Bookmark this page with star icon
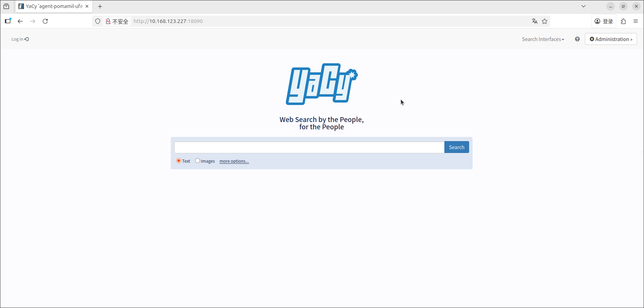Screen dimensions: 644x308 [x=545, y=21]
